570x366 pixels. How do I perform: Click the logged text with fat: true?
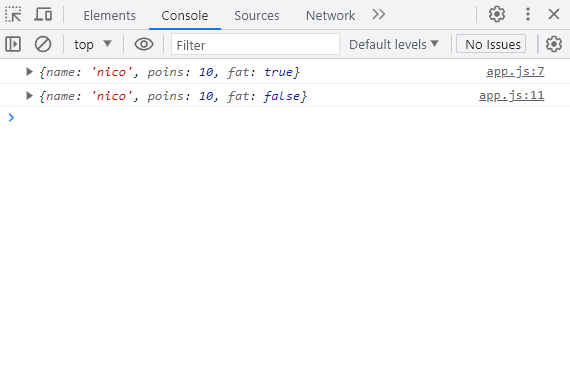tap(169, 72)
